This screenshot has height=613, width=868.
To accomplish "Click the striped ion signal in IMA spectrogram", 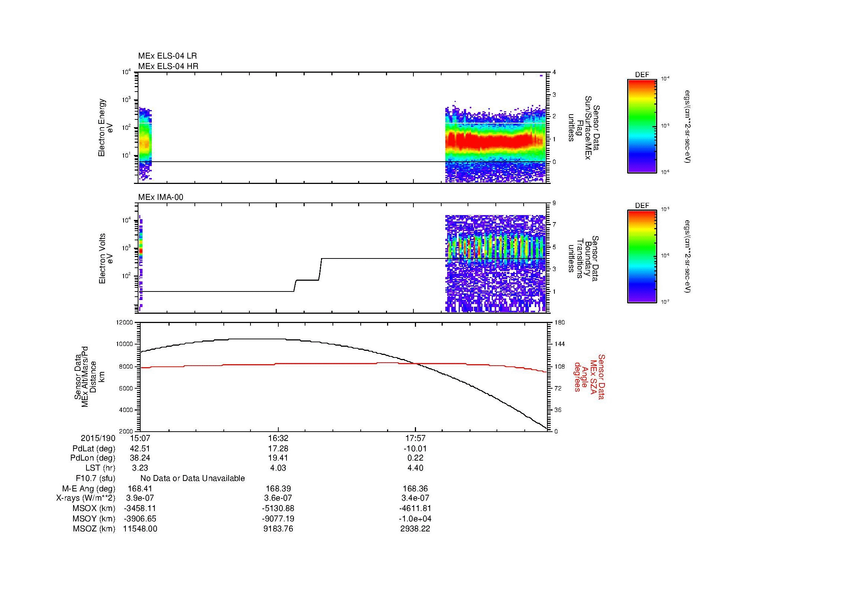I will (496, 247).
